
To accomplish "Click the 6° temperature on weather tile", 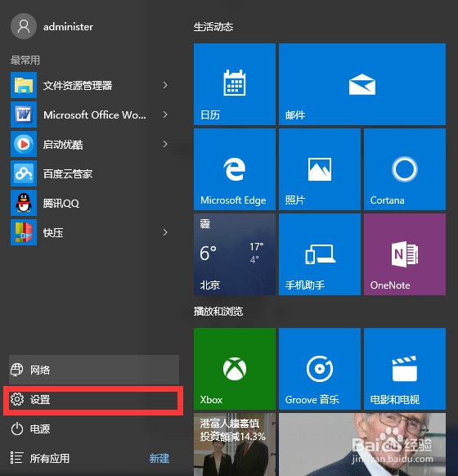I will click(x=209, y=253).
